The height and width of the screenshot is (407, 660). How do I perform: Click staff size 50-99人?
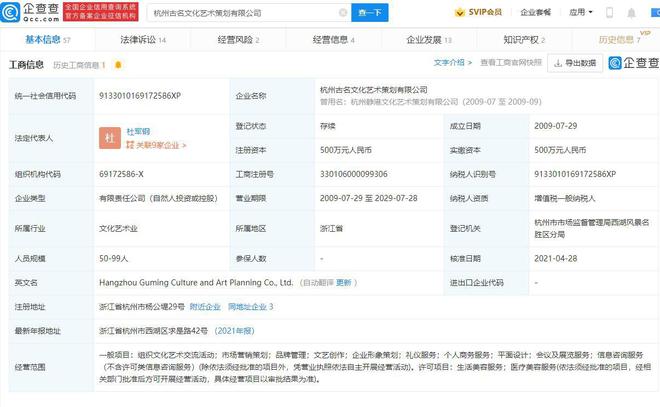coord(113,258)
